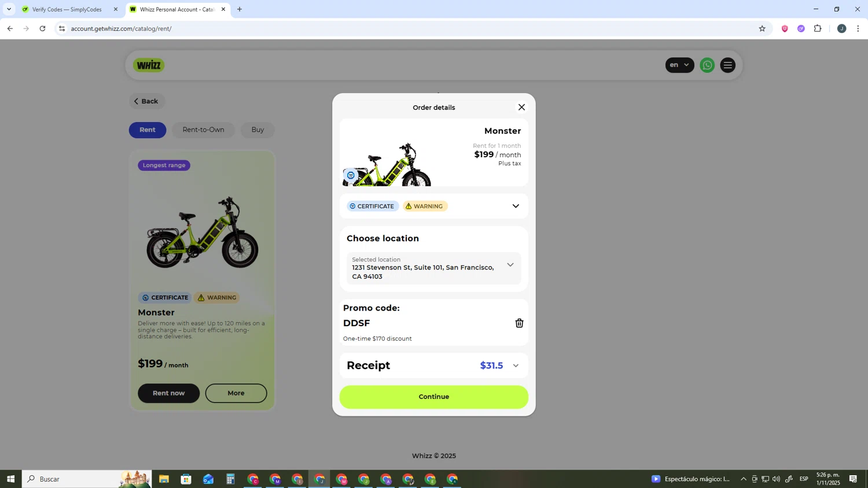Click the CERTIFICATE badge in Order details
Viewport: 868px width, 488px height.
click(373, 206)
